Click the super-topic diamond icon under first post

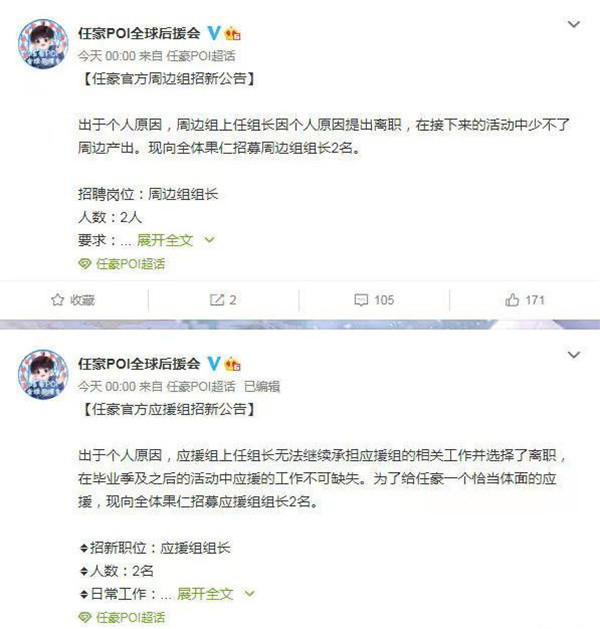click(85, 264)
